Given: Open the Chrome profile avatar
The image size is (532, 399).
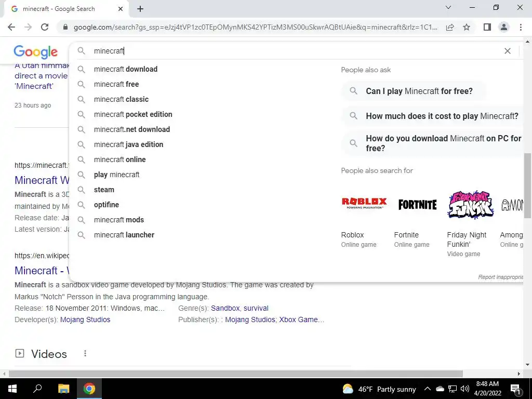Looking at the screenshot, I should pyautogui.click(x=504, y=27).
